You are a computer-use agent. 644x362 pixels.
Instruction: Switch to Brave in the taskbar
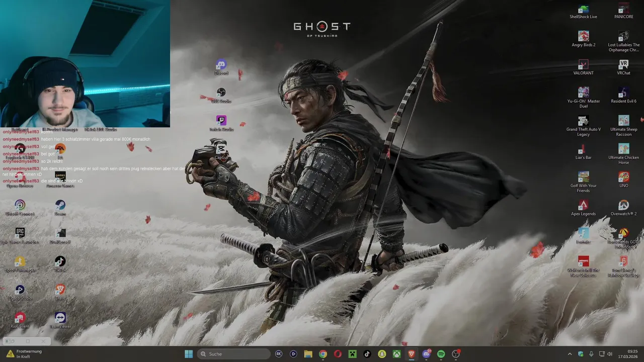pos(412,354)
